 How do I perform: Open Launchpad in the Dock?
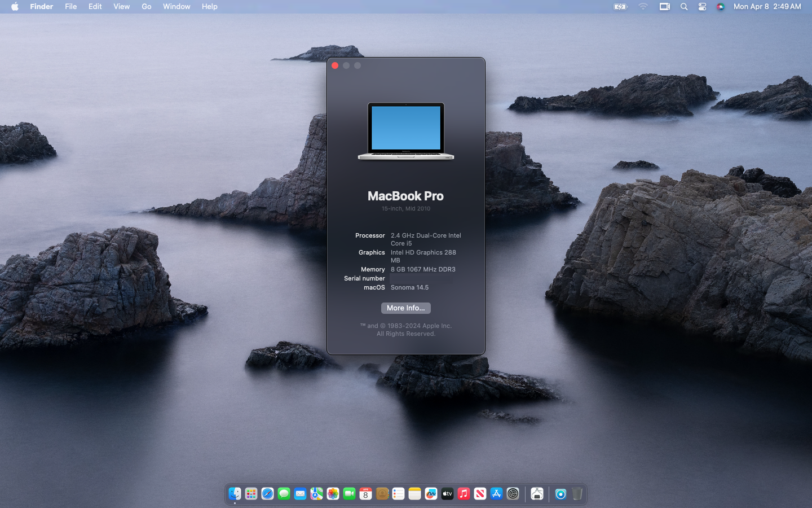click(x=251, y=494)
